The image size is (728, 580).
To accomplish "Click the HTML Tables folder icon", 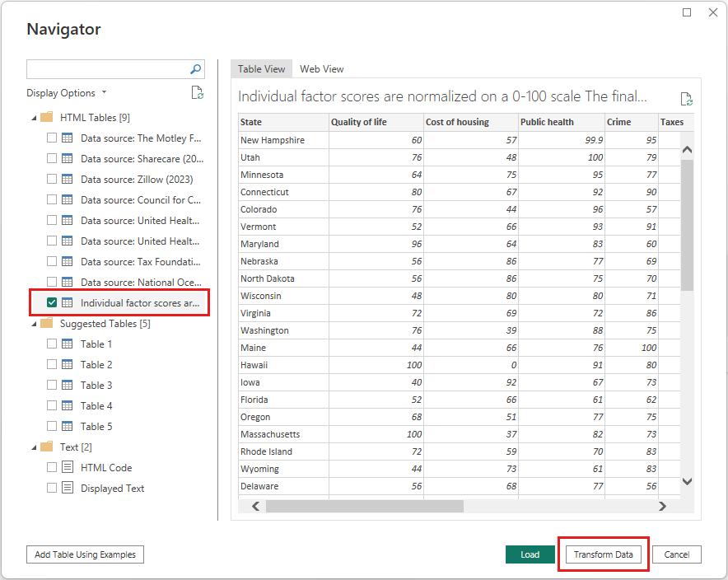I will 45,117.
